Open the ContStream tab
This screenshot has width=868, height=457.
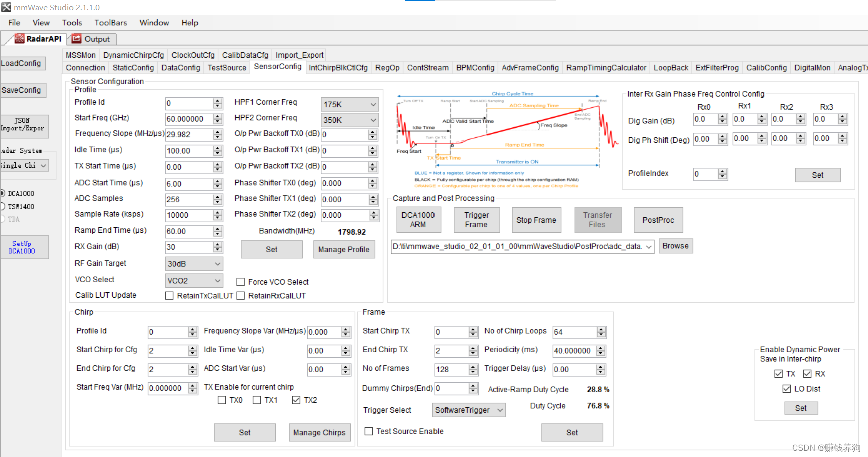click(428, 68)
